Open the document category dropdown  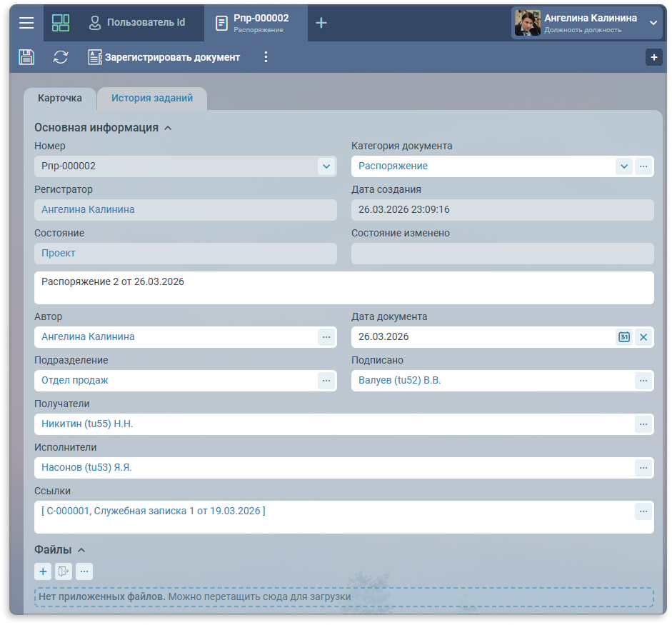tap(624, 166)
